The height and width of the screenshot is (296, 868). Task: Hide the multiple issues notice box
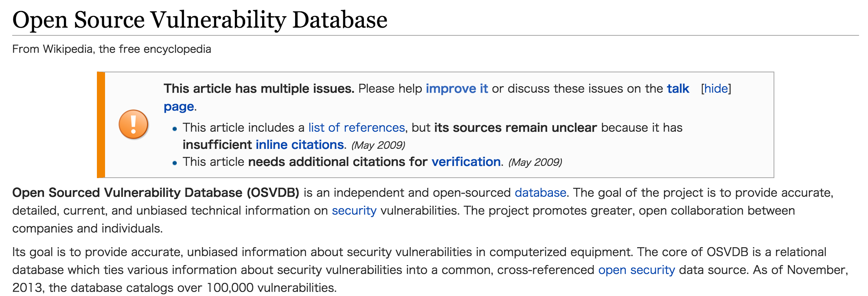click(x=716, y=89)
